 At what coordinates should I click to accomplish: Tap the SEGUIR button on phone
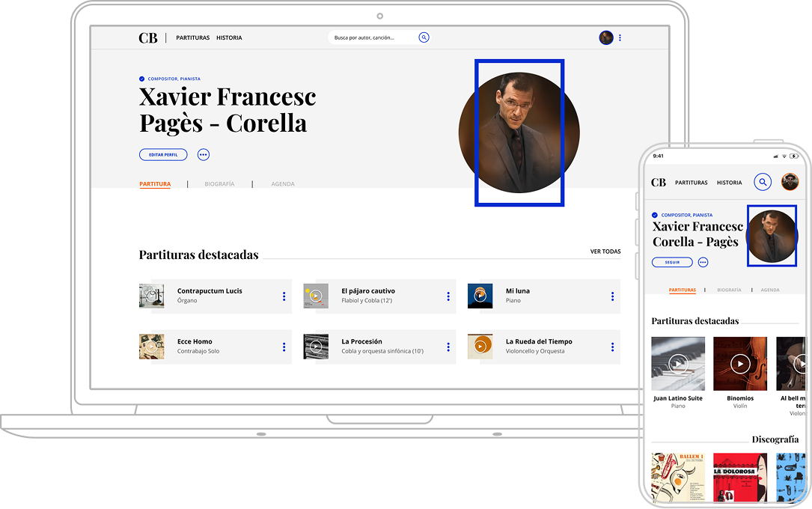[672, 262]
